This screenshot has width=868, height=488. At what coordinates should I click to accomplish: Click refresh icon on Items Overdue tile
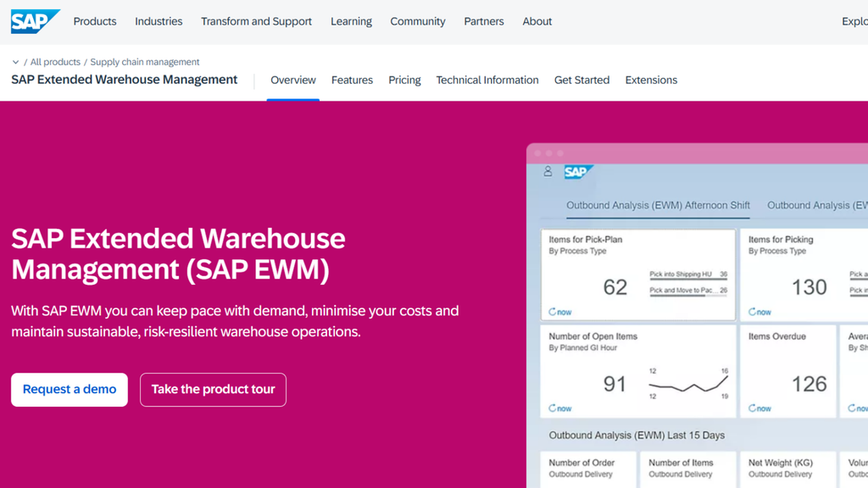(752, 408)
